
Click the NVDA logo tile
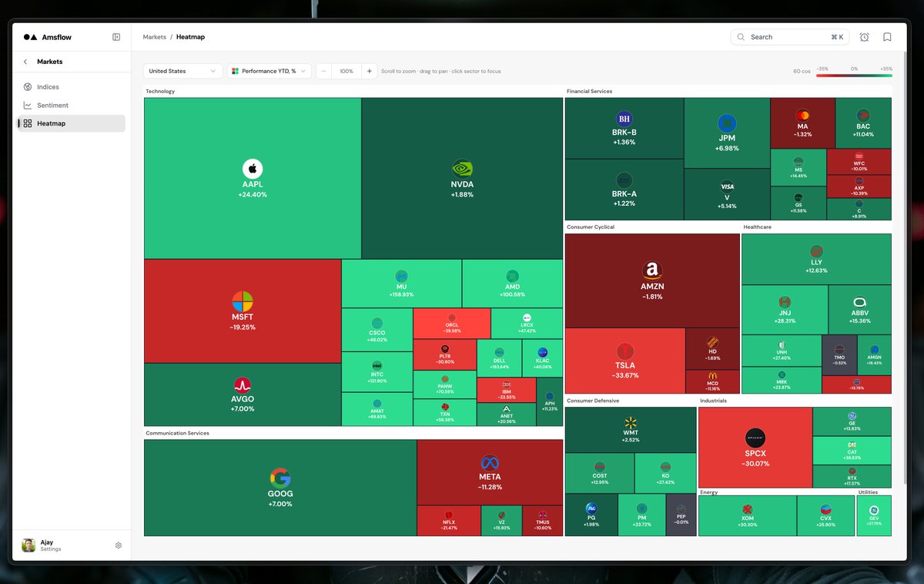pyautogui.click(x=462, y=178)
